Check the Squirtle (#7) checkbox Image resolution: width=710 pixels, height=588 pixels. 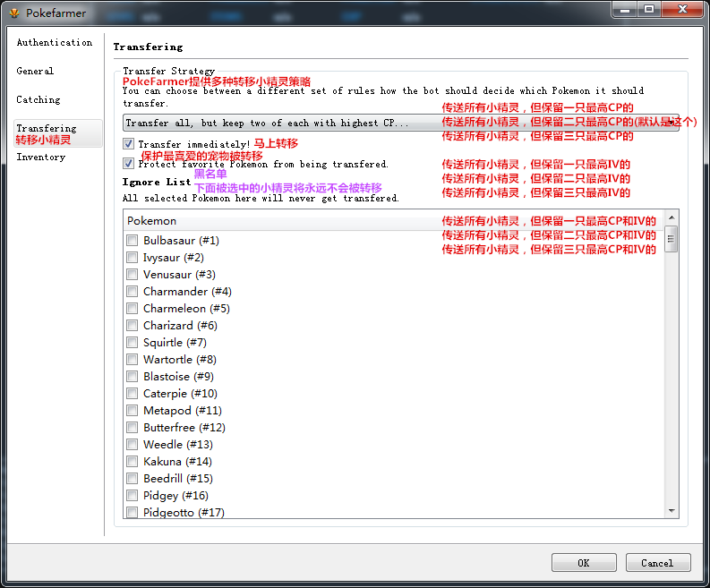pyautogui.click(x=133, y=342)
